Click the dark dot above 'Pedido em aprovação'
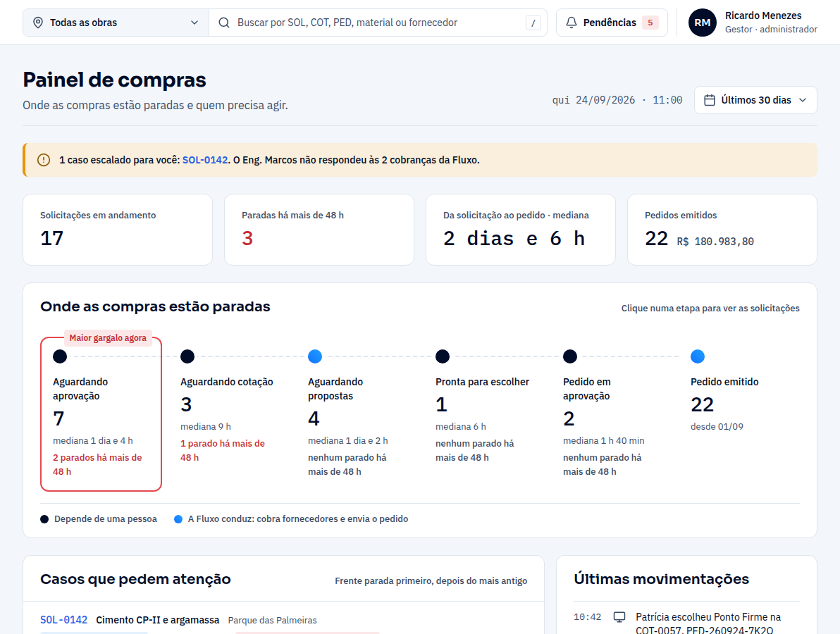 tap(570, 356)
